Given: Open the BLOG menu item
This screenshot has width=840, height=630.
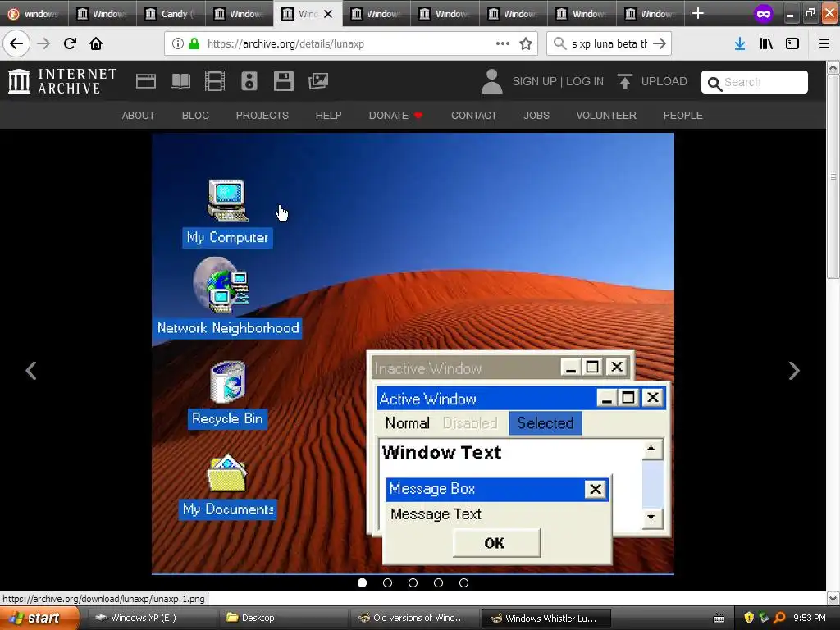Looking at the screenshot, I should coord(195,115).
